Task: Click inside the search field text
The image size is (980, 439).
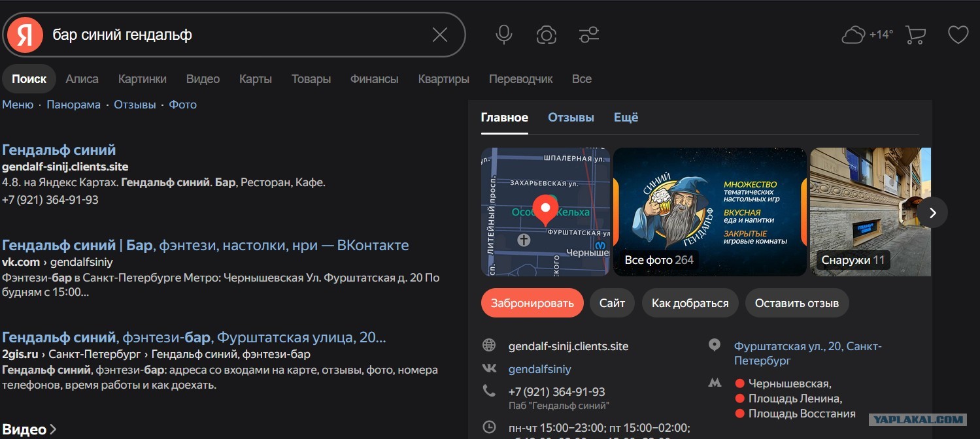Action: (x=122, y=35)
